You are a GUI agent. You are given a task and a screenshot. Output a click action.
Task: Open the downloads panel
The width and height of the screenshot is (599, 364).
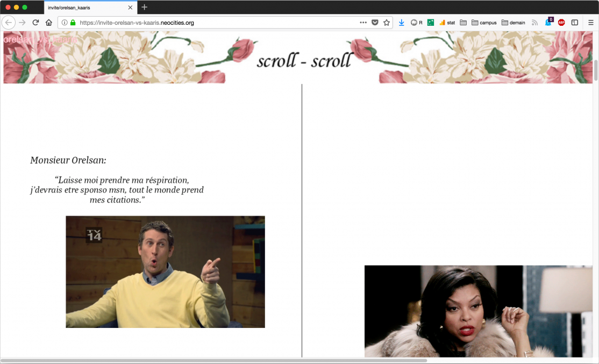[402, 23]
